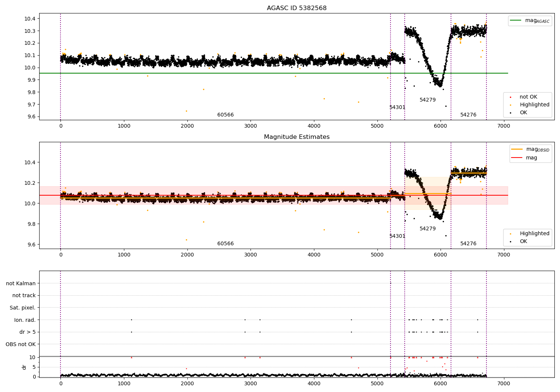The height and width of the screenshot is (392, 560).
Task: Click Magnitude Estimates y-axis tick "10.2"
Action: [x=29, y=183]
